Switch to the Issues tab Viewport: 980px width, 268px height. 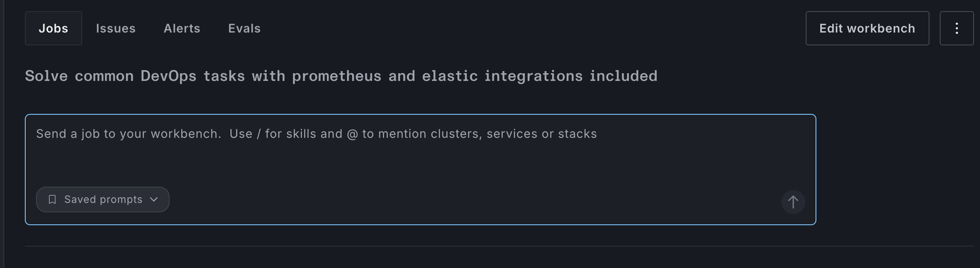(116, 28)
